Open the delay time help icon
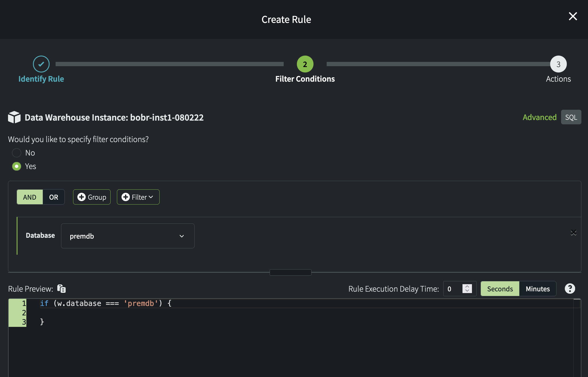Screen dimensions: 588x377 click(x=570, y=288)
